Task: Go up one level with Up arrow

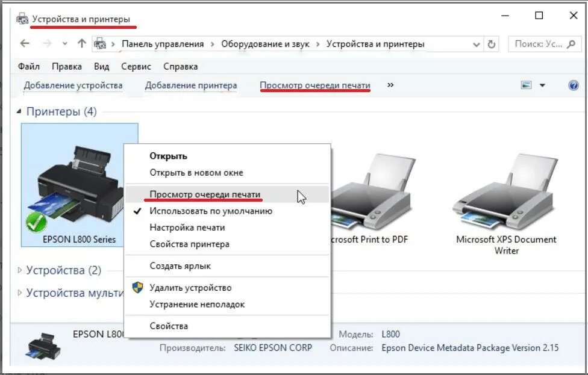Action: pos(82,43)
